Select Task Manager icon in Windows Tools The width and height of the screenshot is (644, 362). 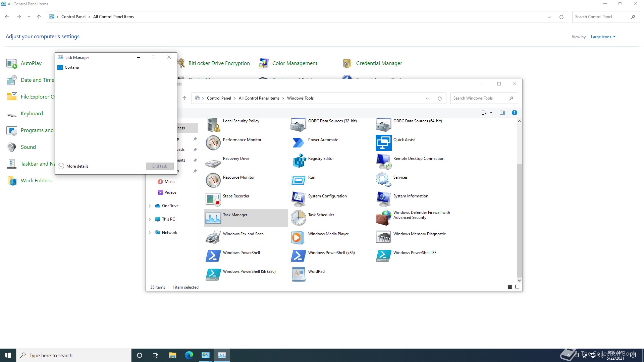pyautogui.click(x=213, y=218)
